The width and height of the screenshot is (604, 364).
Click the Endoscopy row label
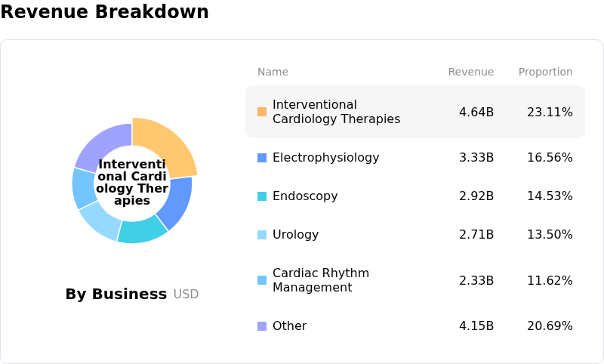(305, 196)
